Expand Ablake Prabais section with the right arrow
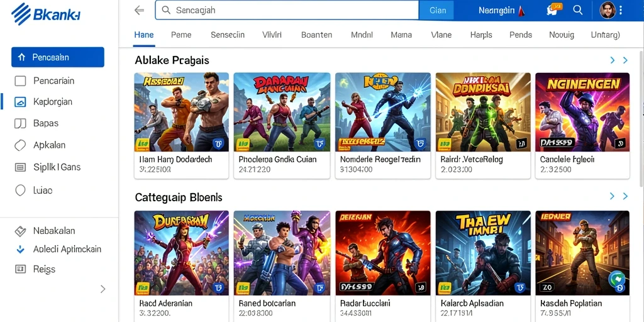Viewport: 644px width, 322px height. 625,60
